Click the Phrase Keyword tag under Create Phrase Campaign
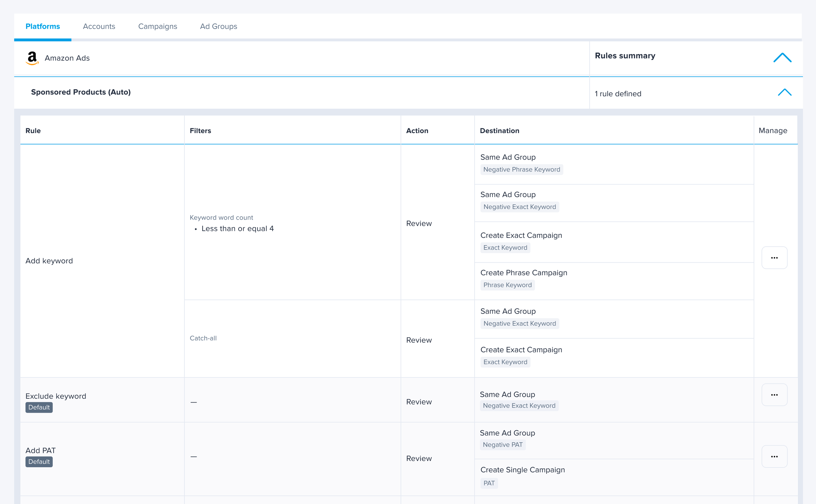 [507, 285]
